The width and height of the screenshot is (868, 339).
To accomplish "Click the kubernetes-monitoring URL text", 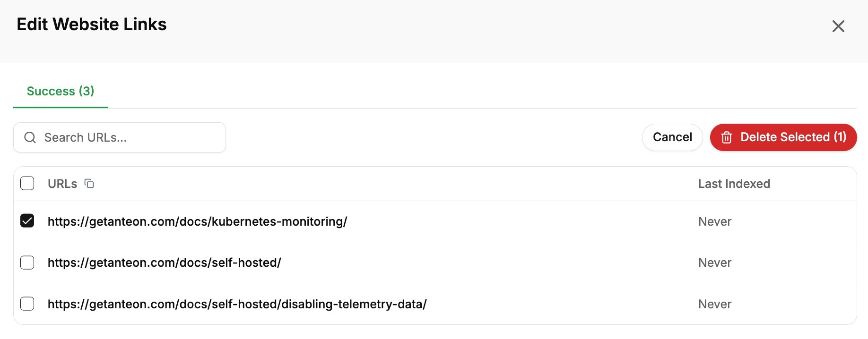I will click(x=198, y=221).
